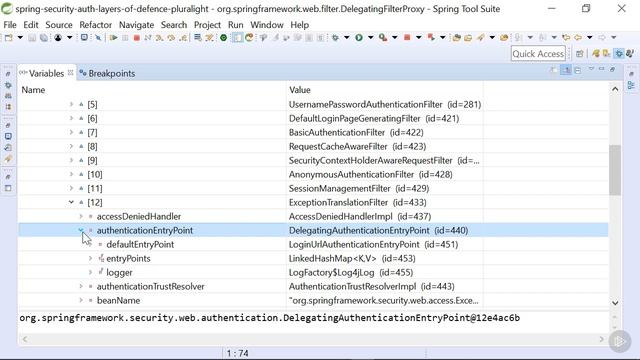640x360 pixels.
Task: Open the Debug launch dropdown arrow
Action: (x=347, y=38)
